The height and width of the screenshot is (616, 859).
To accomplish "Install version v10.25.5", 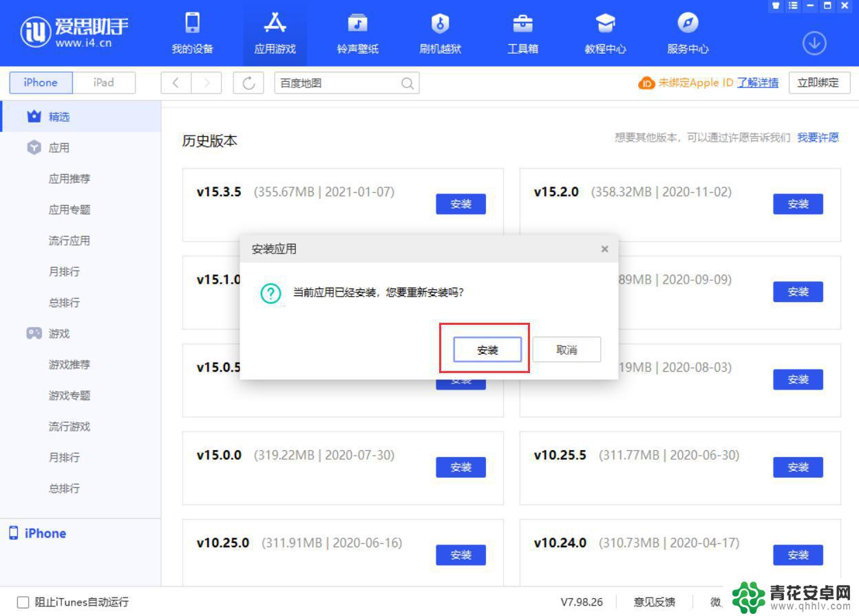I will tap(798, 467).
